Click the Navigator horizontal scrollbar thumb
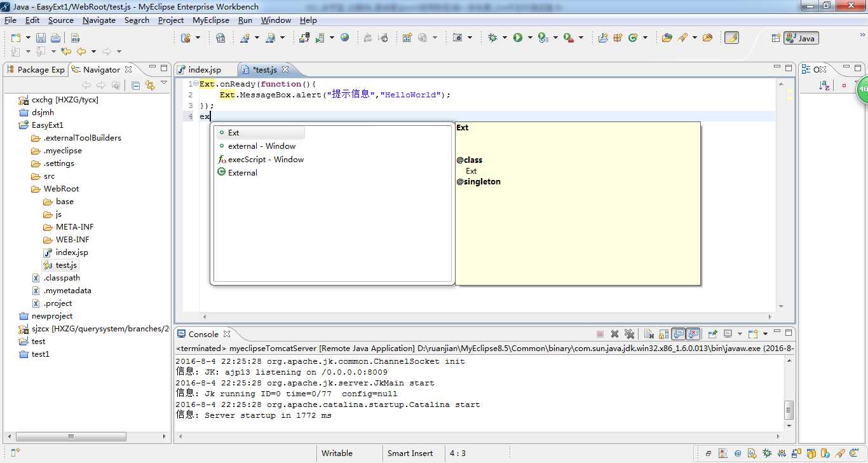 coord(71,437)
